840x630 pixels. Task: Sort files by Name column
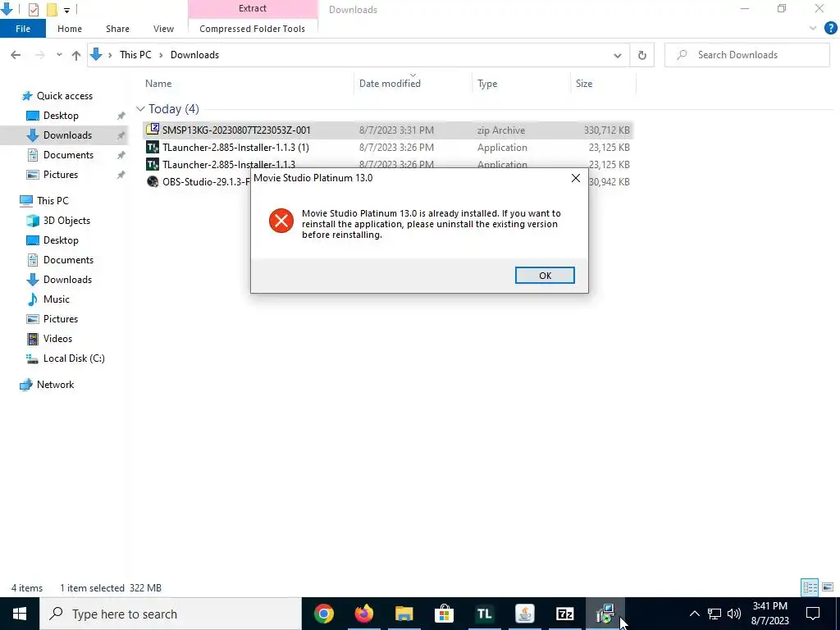158,84
